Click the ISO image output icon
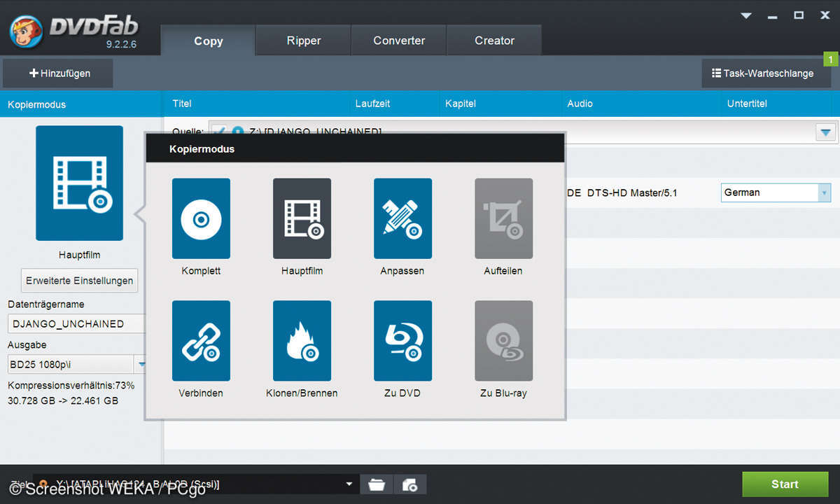Image resolution: width=840 pixels, height=504 pixels. coord(410,484)
